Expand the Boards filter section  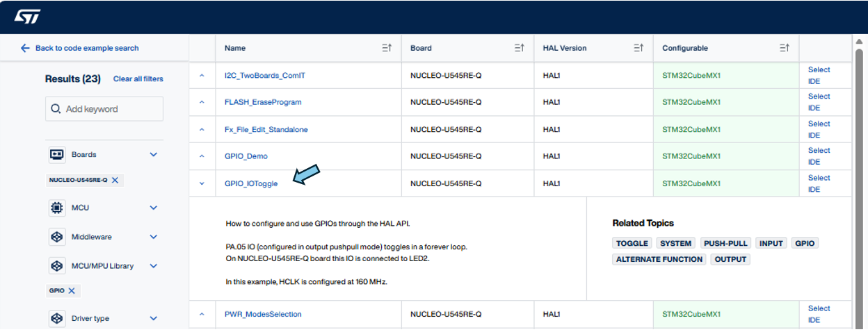[x=154, y=154]
